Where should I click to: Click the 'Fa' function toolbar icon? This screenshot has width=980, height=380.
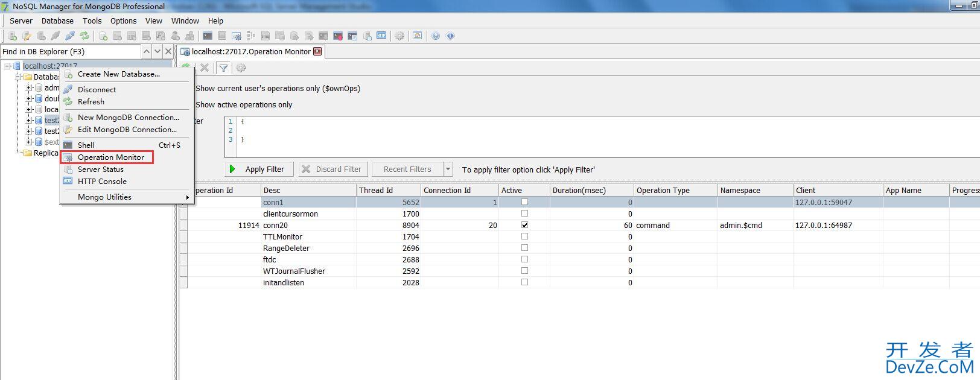point(161,36)
